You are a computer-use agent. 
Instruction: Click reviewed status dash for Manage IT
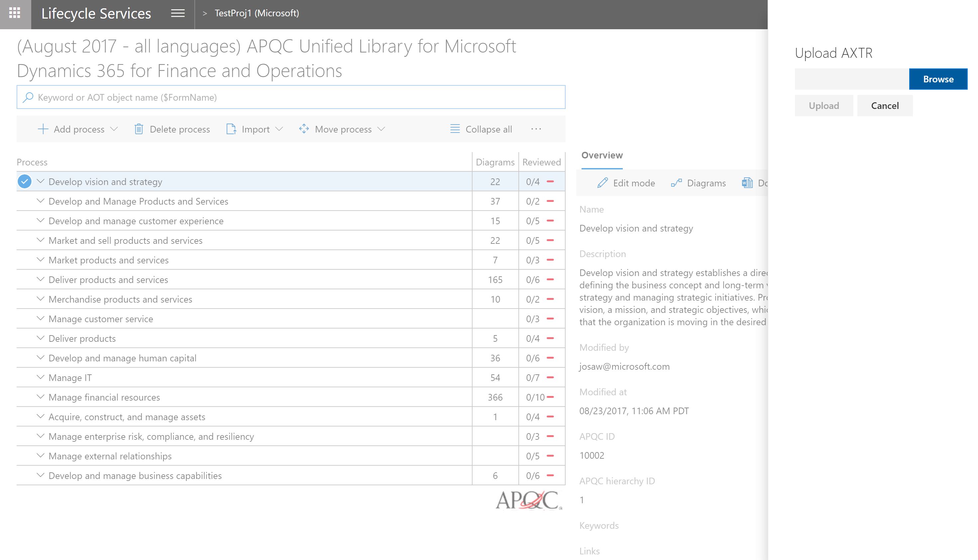[x=550, y=378]
